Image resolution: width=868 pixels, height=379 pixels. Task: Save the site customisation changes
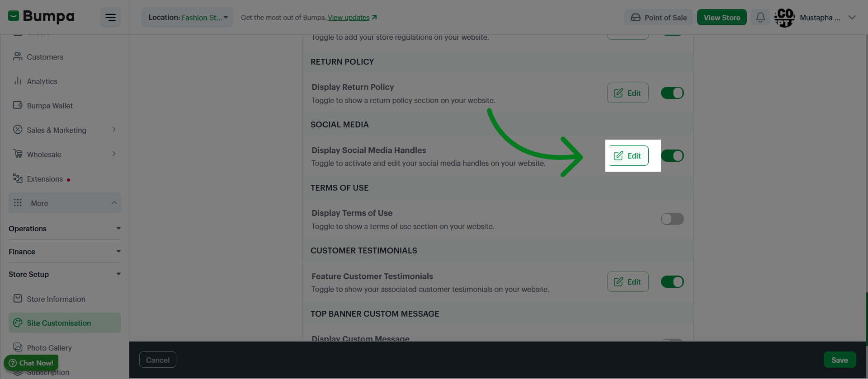pyautogui.click(x=840, y=360)
